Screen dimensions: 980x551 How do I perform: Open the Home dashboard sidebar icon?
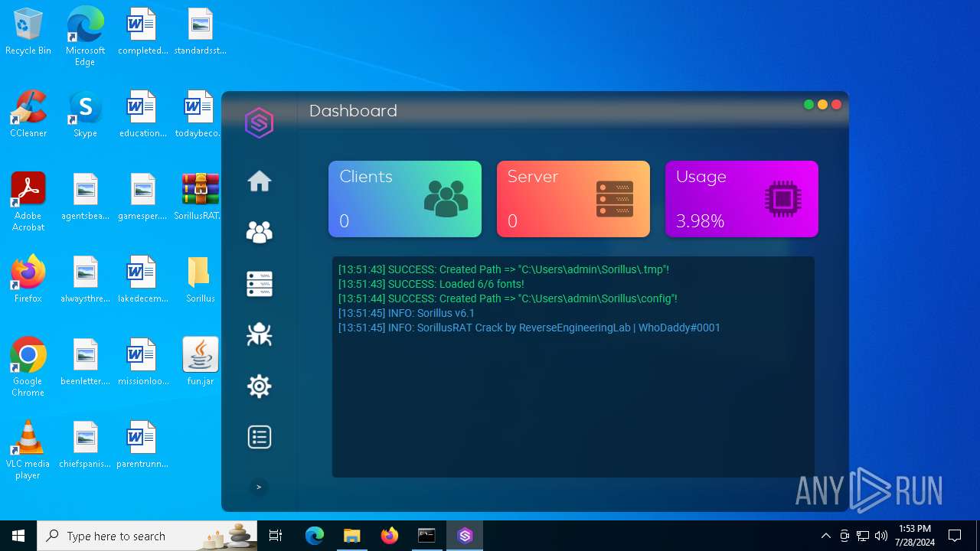pyautogui.click(x=260, y=181)
